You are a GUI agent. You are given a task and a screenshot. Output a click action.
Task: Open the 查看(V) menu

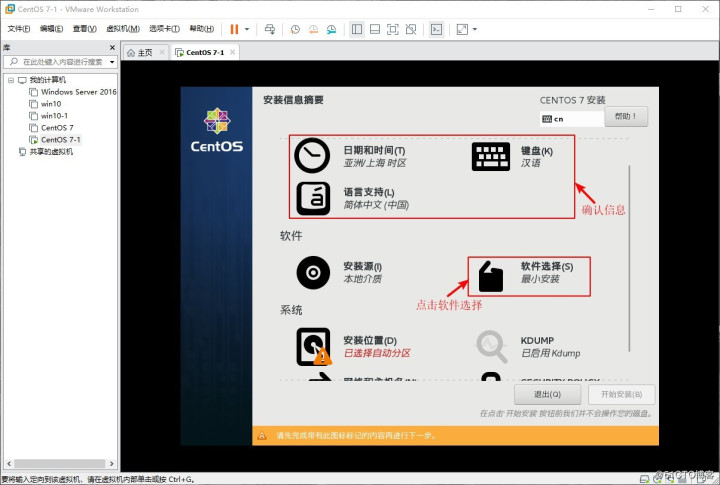pyautogui.click(x=84, y=29)
